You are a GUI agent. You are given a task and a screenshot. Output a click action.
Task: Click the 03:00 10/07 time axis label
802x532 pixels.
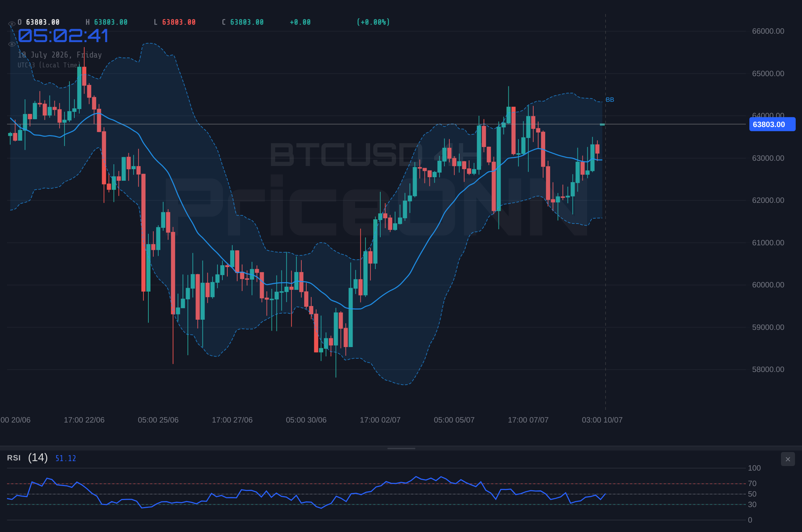point(602,420)
